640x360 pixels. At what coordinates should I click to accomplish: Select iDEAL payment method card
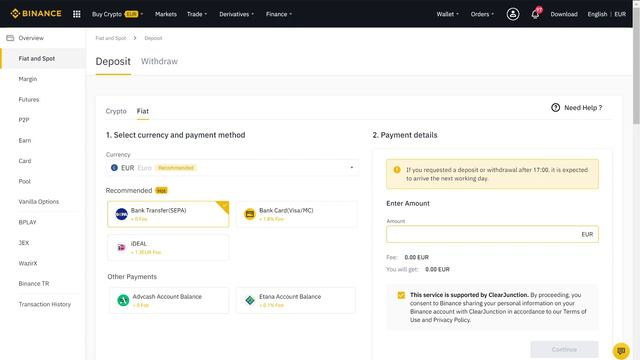pyautogui.click(x=168, y=247)
